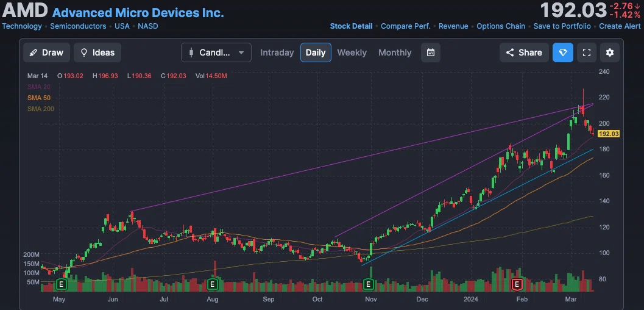Click the H 196.93 high value
Viewport: 644px width, 310px height.
105,76
